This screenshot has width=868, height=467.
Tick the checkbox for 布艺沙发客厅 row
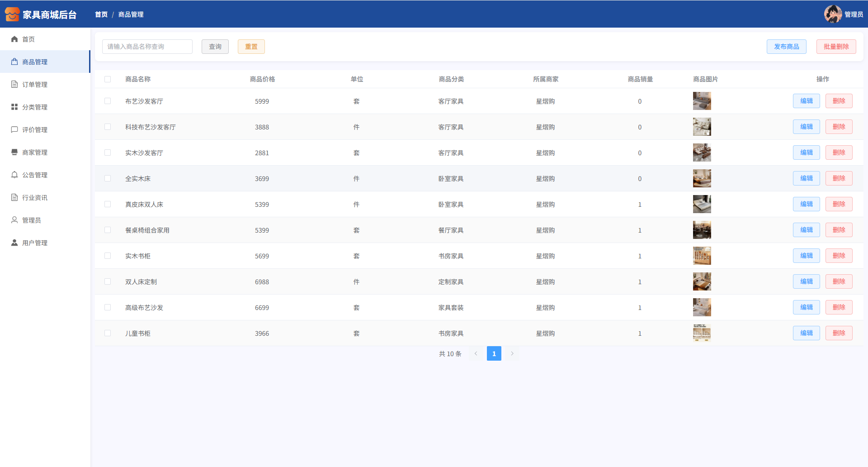tap(108, 101)
